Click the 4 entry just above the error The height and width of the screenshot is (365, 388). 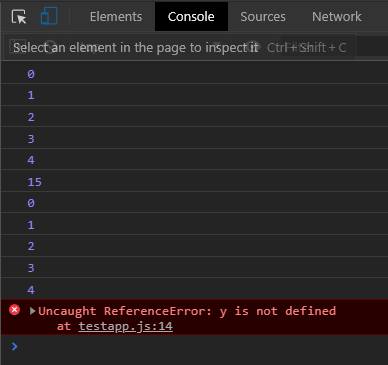tap(31, 290)
